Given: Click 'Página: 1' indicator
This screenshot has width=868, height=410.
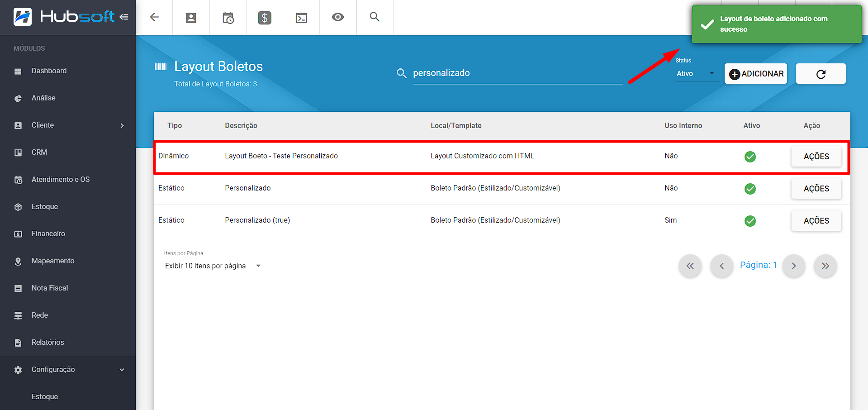Looking at the screenshot, I should (758, 265).
